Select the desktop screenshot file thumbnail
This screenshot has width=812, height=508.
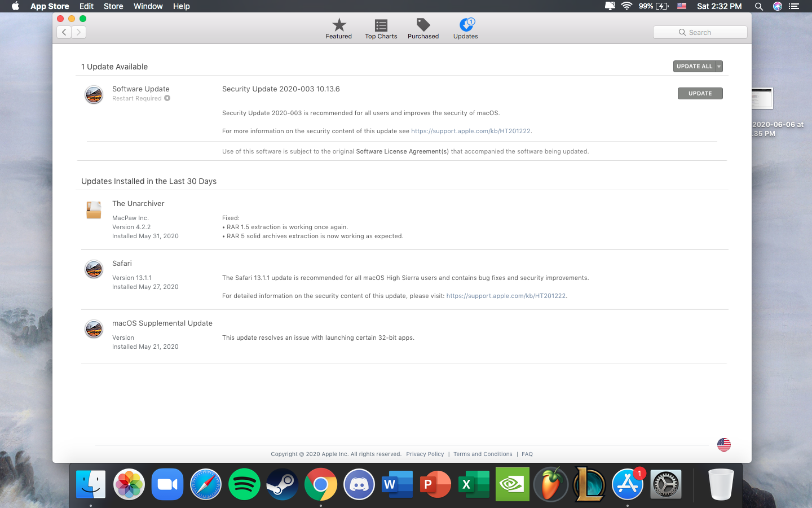762,99
